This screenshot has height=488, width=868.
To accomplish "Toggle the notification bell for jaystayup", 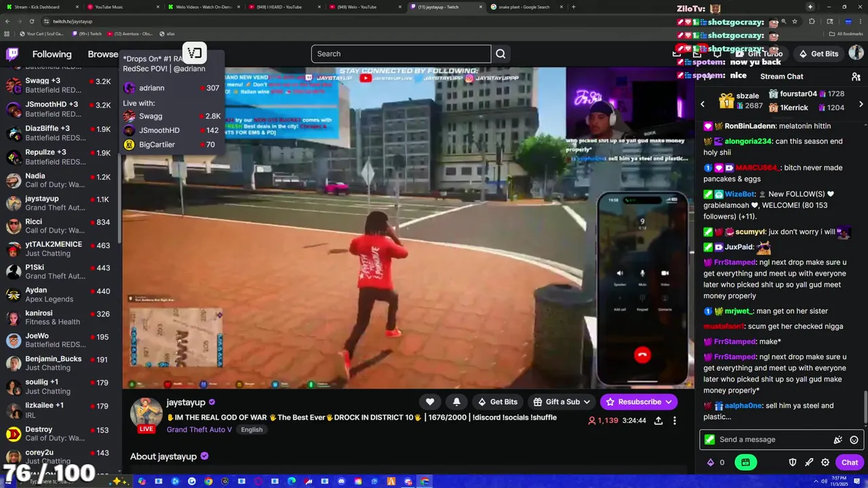I will click(x=456, y=402).
